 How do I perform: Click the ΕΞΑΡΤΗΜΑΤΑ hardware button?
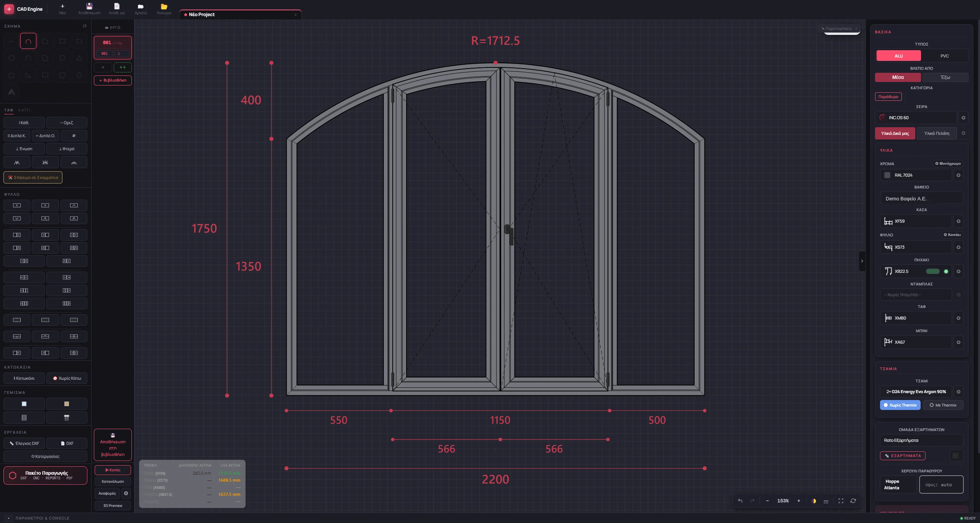[903, 456]
